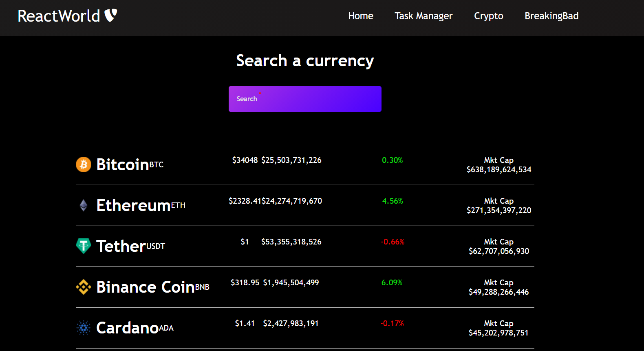Click the ADA ticker symbol
Screen dimensions: 644x351
(166, 328)
